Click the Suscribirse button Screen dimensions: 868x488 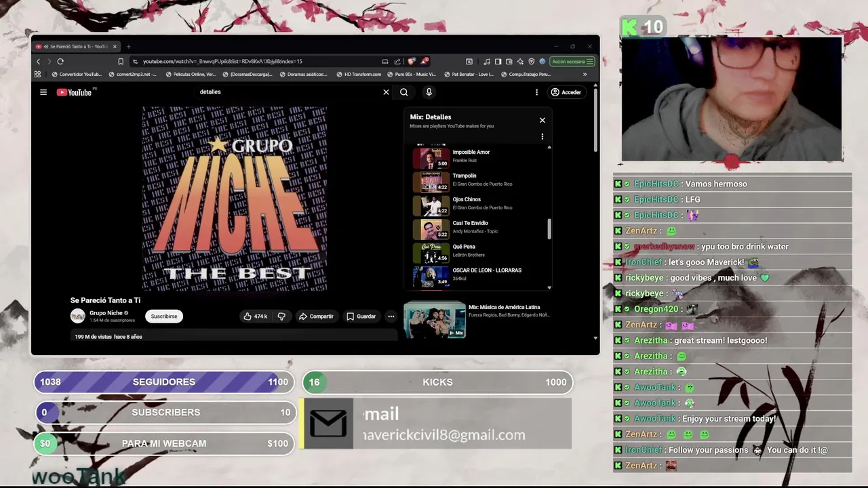coord(164,317)
